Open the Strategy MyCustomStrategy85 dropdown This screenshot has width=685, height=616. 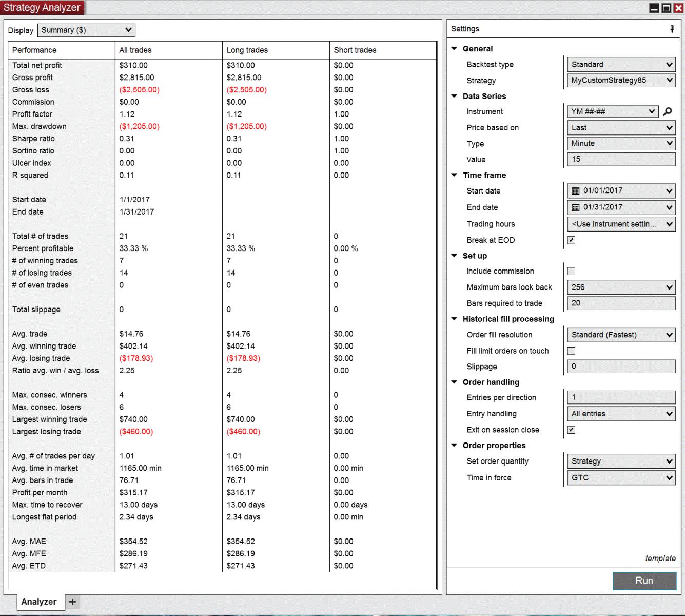621,80
